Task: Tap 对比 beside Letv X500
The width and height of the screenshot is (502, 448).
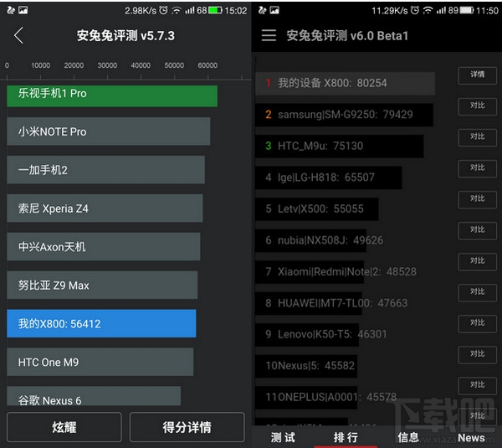Action: point(478,199)
